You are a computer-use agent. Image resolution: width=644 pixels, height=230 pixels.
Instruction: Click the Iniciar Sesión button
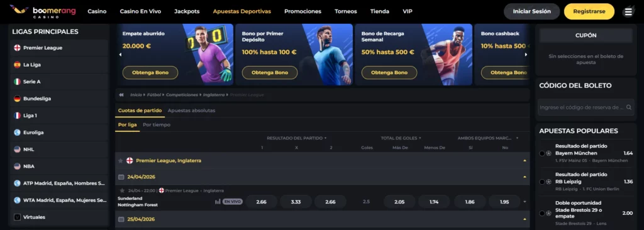tap(532, 11)
